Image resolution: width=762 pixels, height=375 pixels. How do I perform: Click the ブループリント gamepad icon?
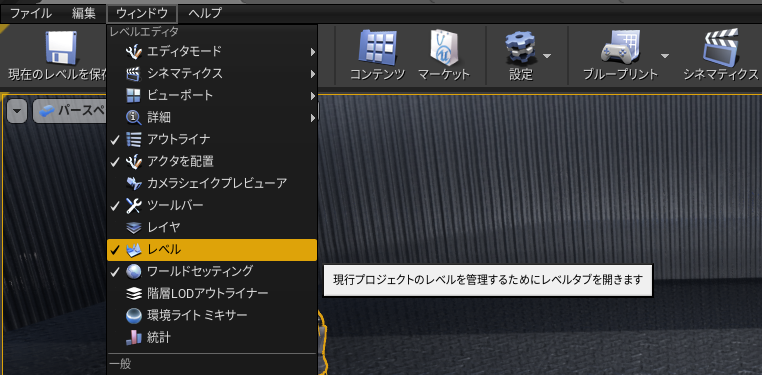coord(621,47)
